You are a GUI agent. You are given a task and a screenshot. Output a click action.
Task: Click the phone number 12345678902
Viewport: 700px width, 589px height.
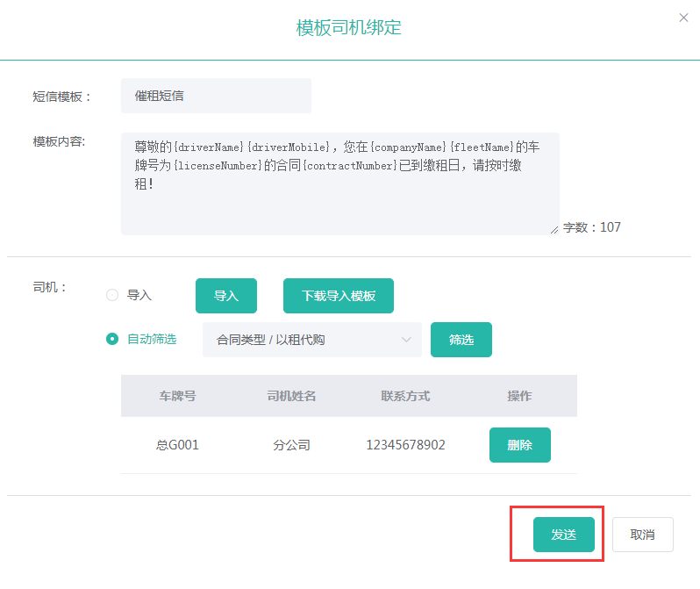pos(405,445)
